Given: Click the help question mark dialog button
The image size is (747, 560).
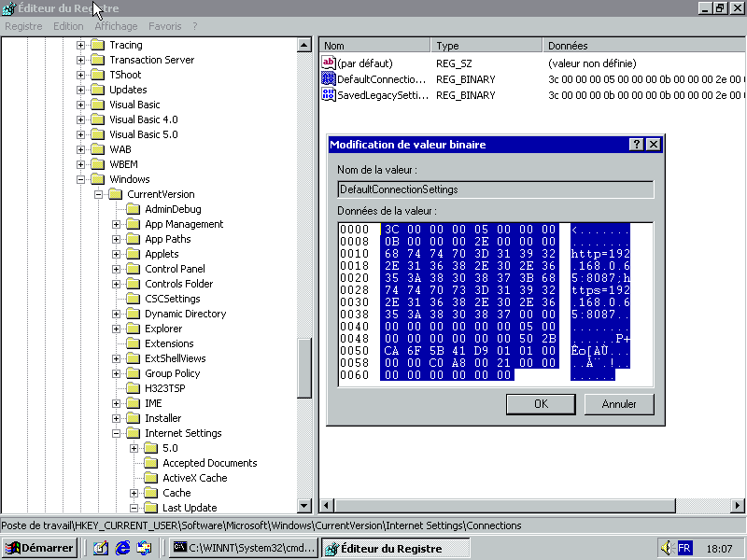Looking at the screenshot, I should pos(637,145).
